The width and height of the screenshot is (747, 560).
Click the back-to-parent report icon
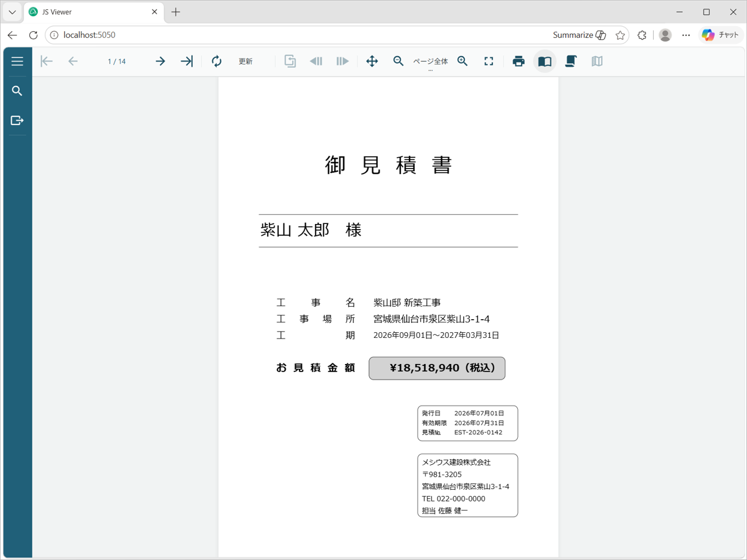[x=290, y=61]
